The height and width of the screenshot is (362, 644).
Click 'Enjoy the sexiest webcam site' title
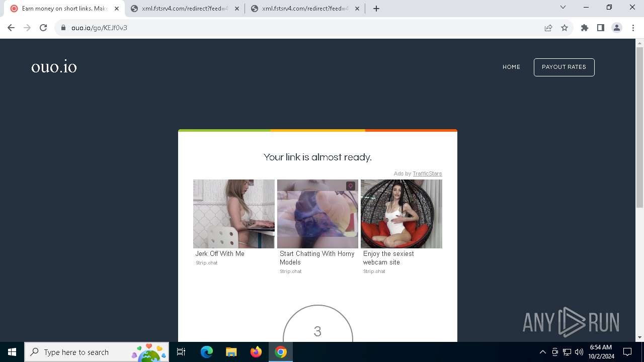(x=388, y=258)
